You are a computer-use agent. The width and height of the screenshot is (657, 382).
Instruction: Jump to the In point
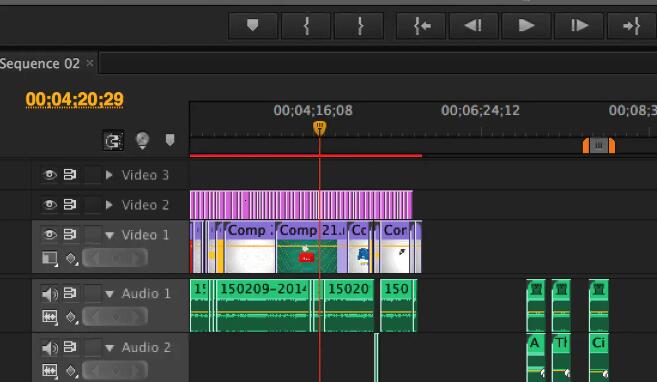[421, 26]
